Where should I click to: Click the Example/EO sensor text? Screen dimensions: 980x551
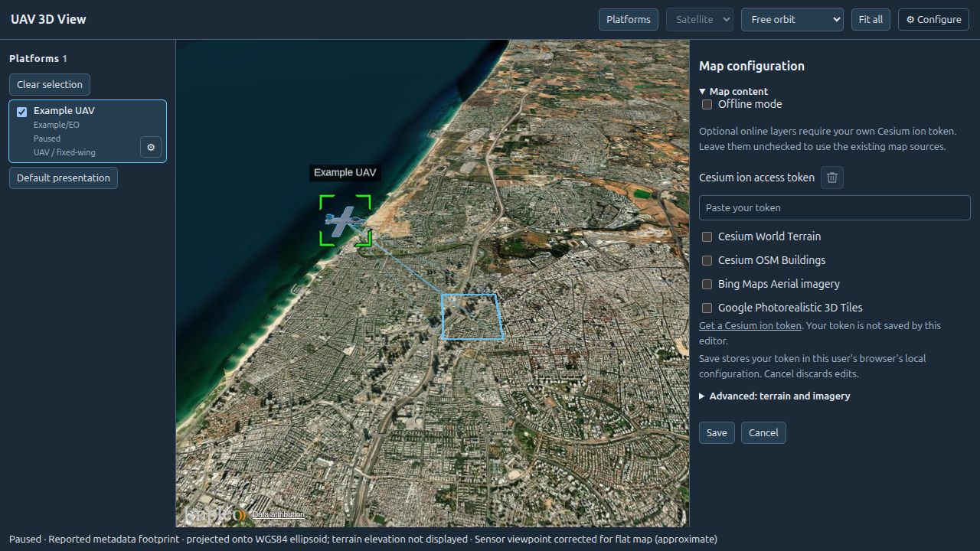(57, 125)
